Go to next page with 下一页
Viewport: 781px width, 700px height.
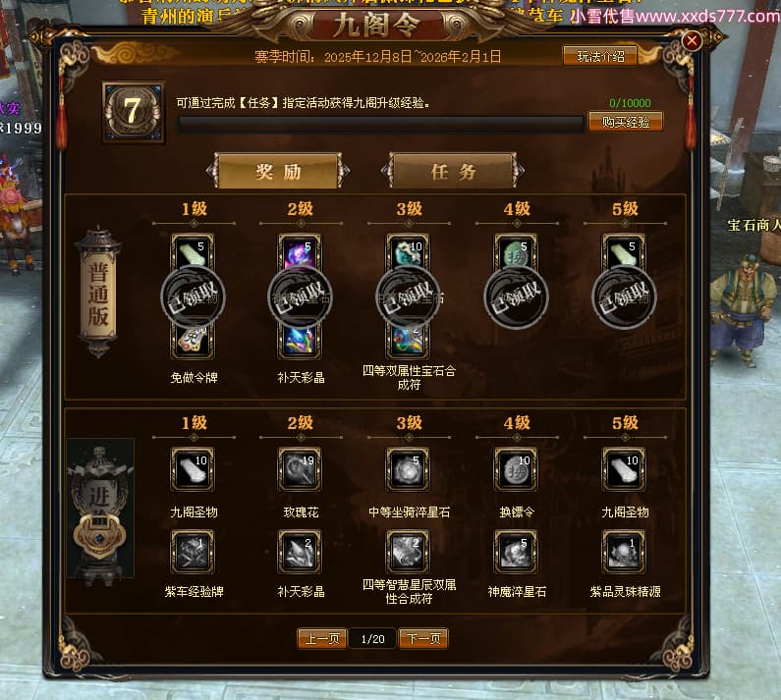point(423,638)
